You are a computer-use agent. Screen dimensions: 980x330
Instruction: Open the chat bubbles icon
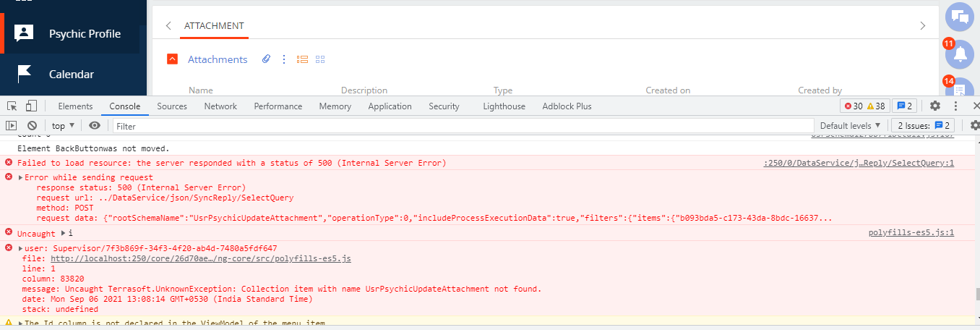(960, 17)
